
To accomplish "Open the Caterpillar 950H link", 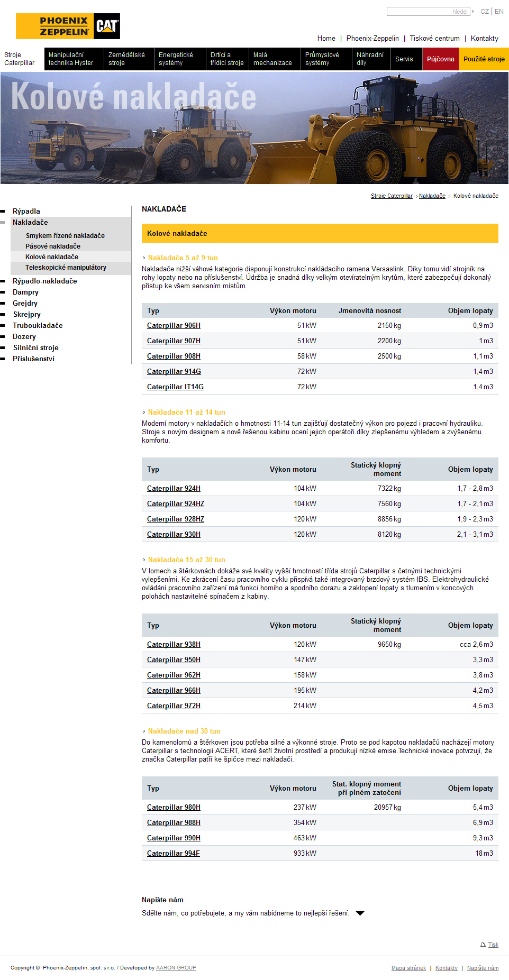I will tap(174, 660).
